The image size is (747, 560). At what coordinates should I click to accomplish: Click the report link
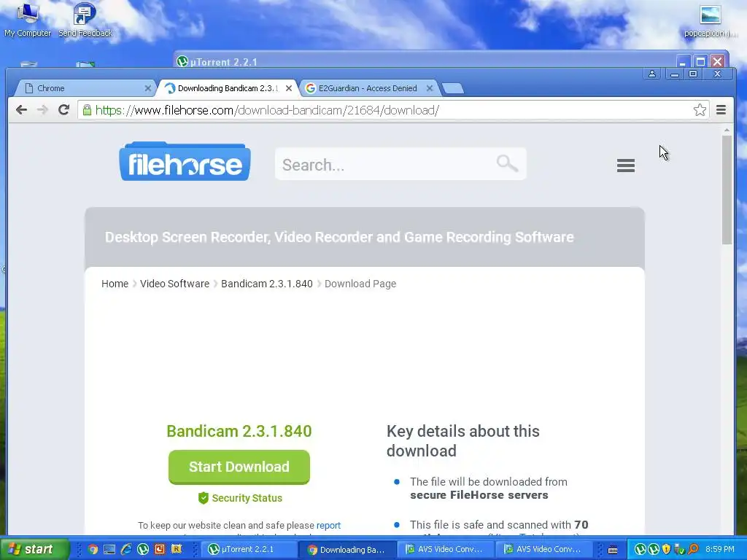point(329,525)
